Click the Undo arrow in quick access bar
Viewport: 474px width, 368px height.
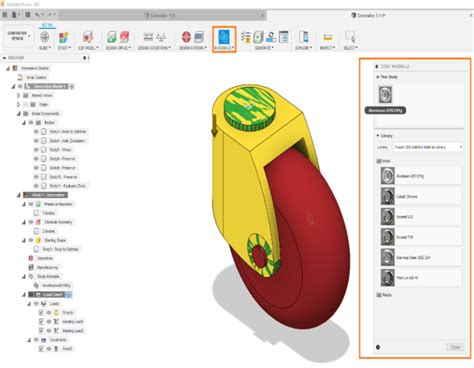[x=38, y=15]
